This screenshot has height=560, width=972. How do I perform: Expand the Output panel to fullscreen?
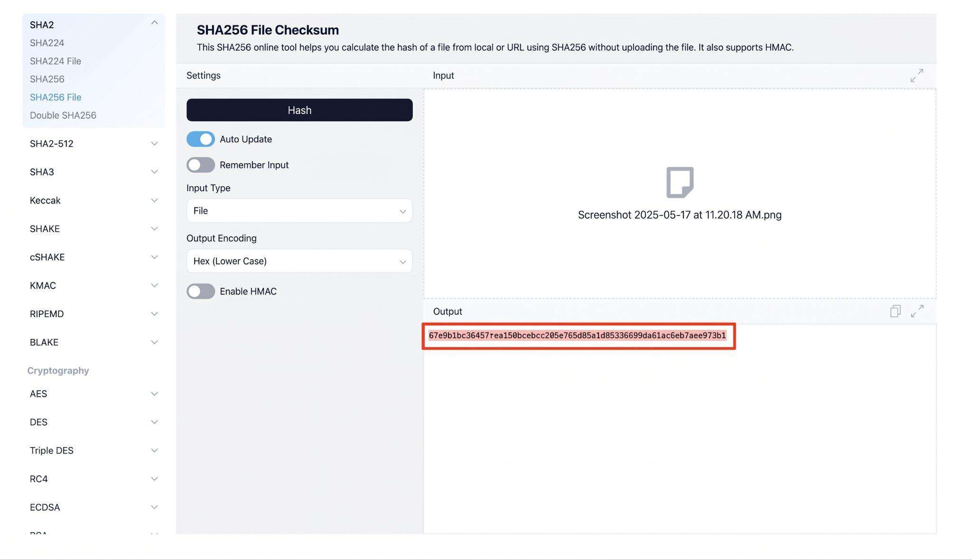point(917,311)
